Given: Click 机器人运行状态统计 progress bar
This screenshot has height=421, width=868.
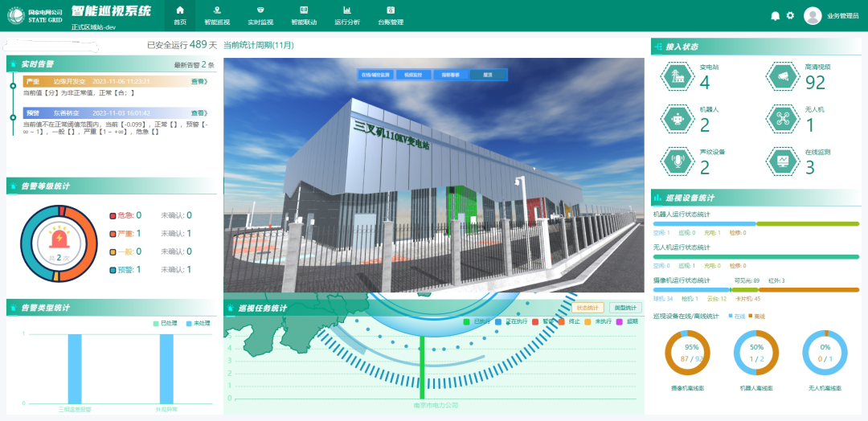Looking at the screenshot, I should pyautogui.click(x=756, y=223).
